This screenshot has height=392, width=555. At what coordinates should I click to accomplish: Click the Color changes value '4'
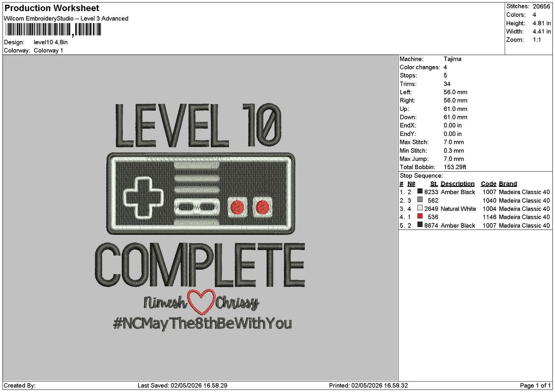(445, 67)
